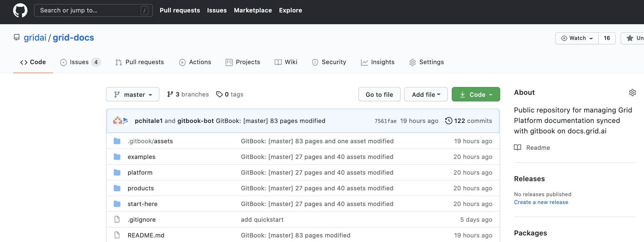This screenshot has height=242, width=644.
Task: Click the Packages heading
Action: [x=530, y=233]
